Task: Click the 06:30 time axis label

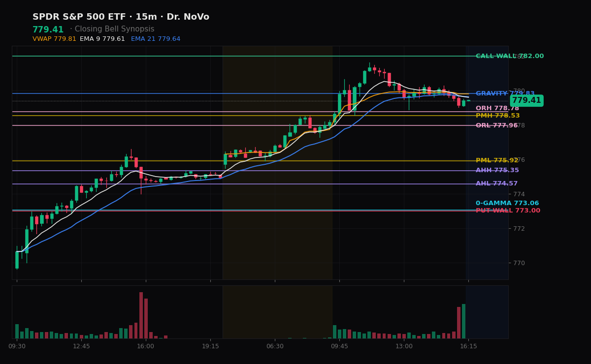Action: 275,346
